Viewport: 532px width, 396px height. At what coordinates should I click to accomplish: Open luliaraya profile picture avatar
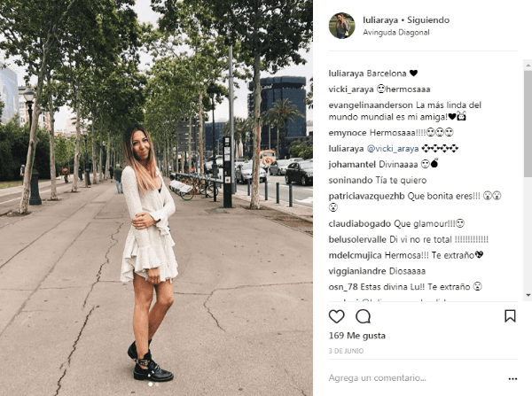[x=341, y=26]
